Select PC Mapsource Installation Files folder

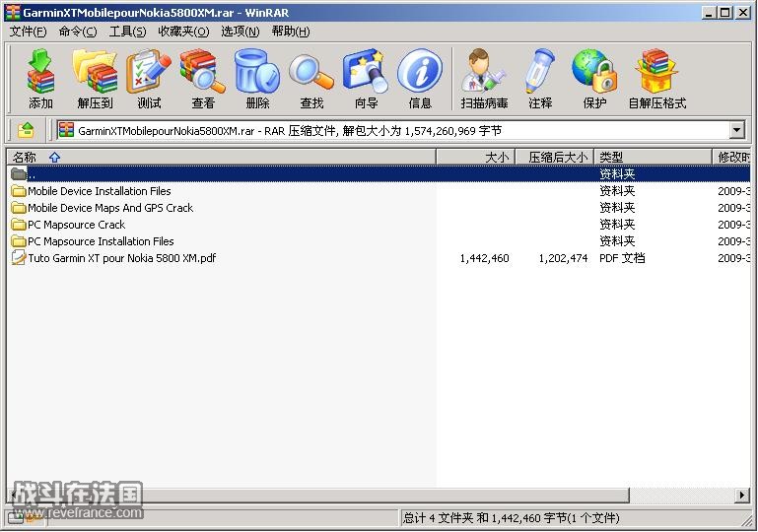tap(92, 241)
